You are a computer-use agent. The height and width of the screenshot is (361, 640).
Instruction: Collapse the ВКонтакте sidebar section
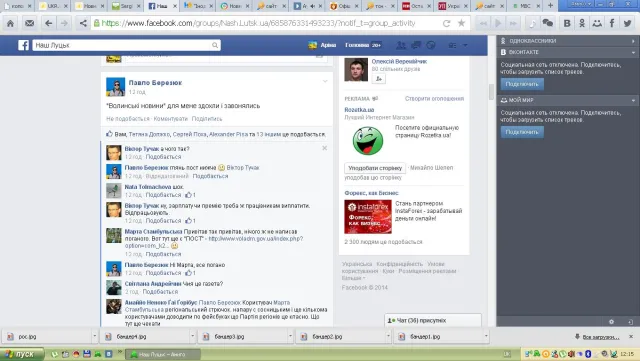tap(633, 52)
